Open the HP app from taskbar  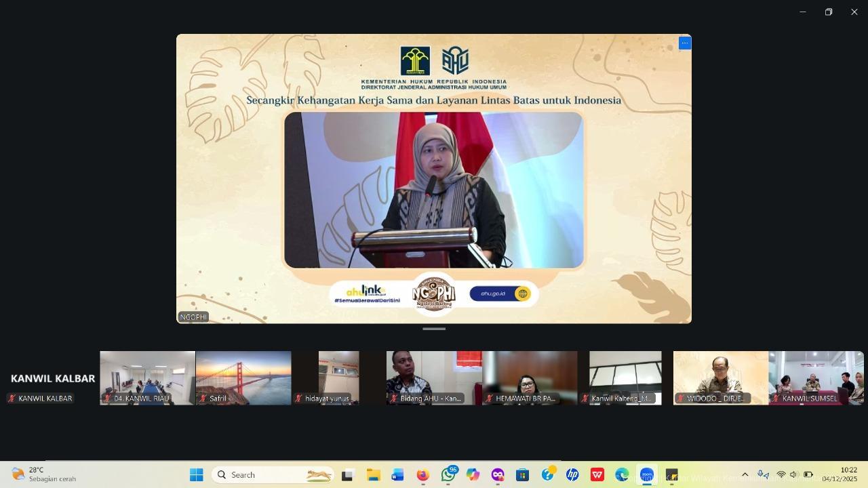point(572,475)
